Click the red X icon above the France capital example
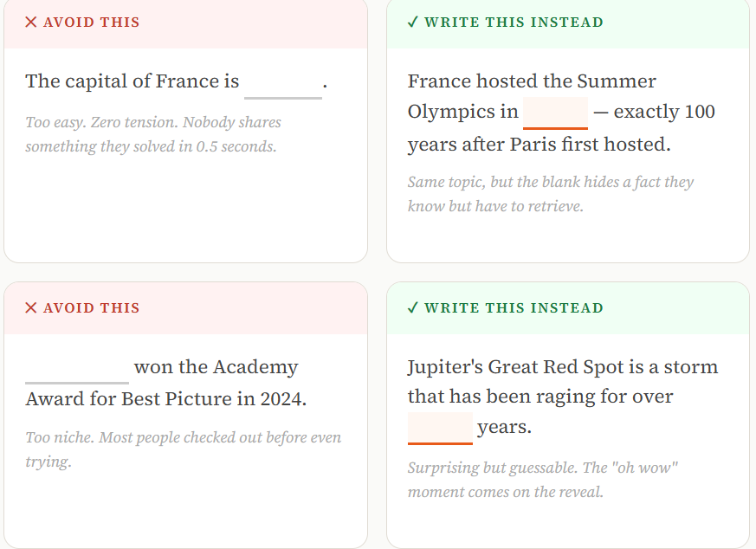 [x=31, y=23]
